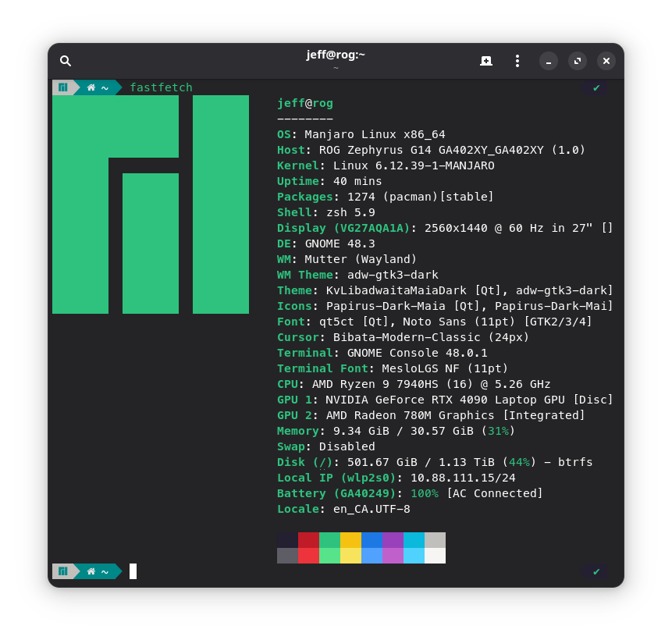
Task: Click the DE line GNOME 48.3
Action: (326, 244)
